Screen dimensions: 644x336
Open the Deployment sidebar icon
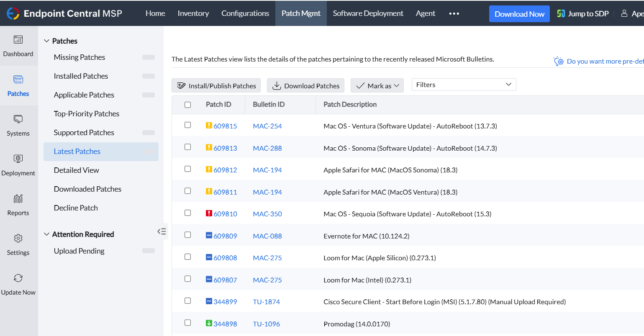(x=18, y=159)
